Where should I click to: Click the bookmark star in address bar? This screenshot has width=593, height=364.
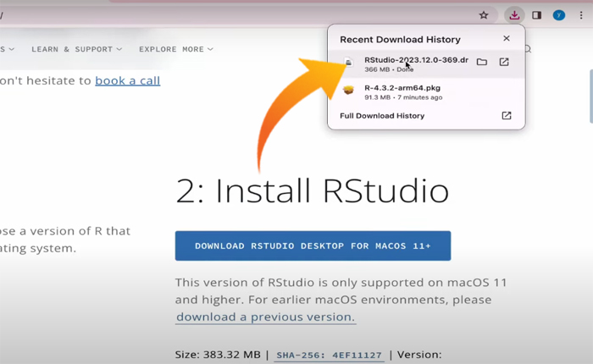[x=484, y=15]
